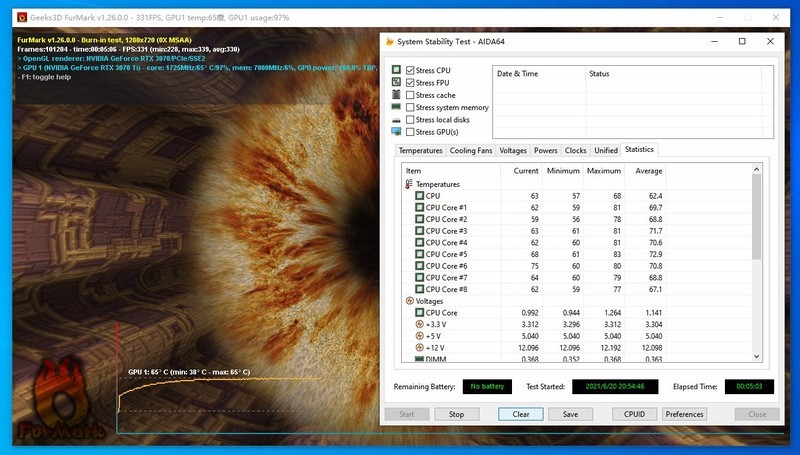Click the +12 V voltage row icon
This screenshot has height=455, width=800.
(x=420, y=347)
